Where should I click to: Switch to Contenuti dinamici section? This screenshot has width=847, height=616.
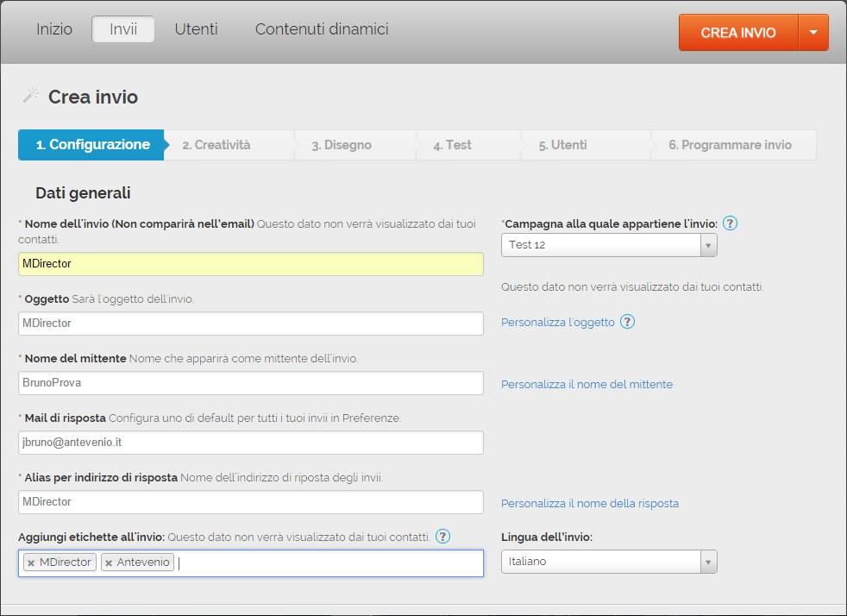322,29
